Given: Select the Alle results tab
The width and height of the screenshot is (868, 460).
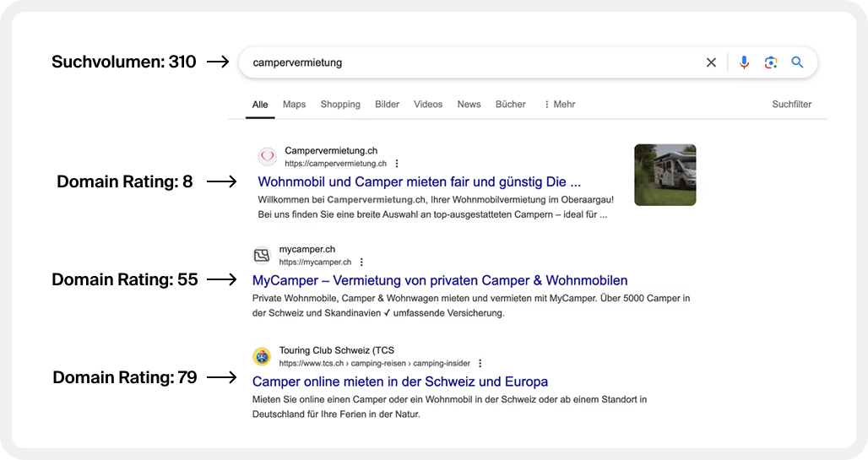Looking at the screenshot, I should (260, 104).
